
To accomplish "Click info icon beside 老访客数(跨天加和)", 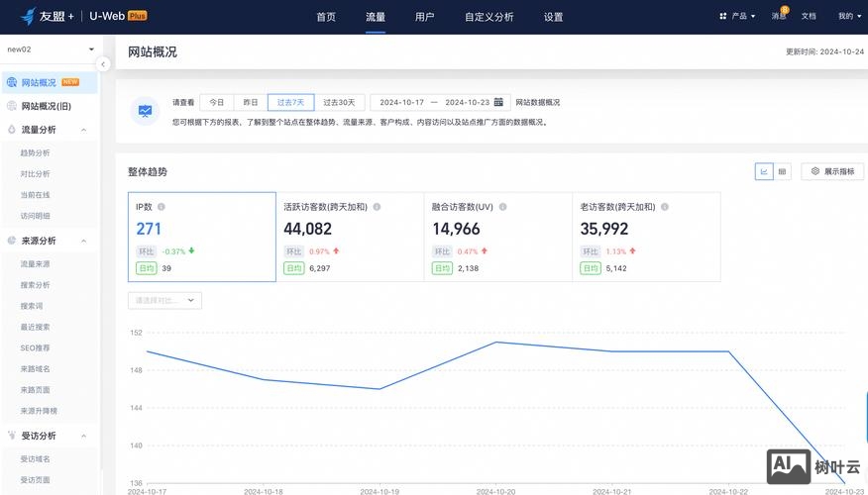I will [x=664, y=207].
